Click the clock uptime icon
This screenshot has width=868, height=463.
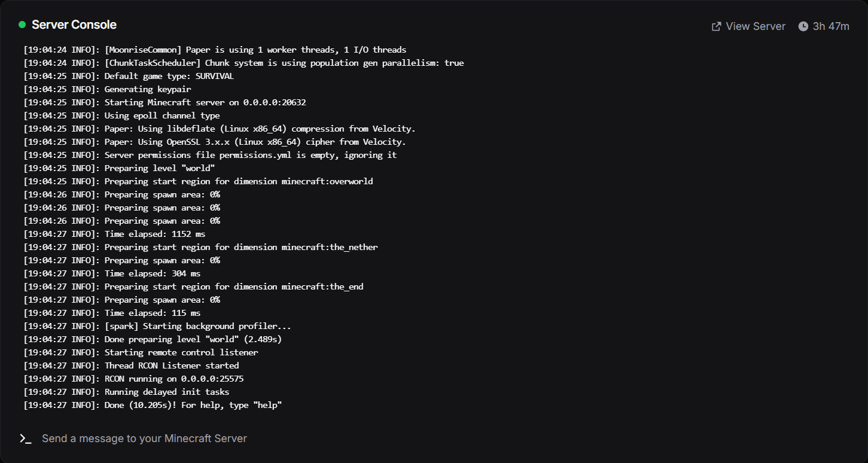click(x=803, y=26)
